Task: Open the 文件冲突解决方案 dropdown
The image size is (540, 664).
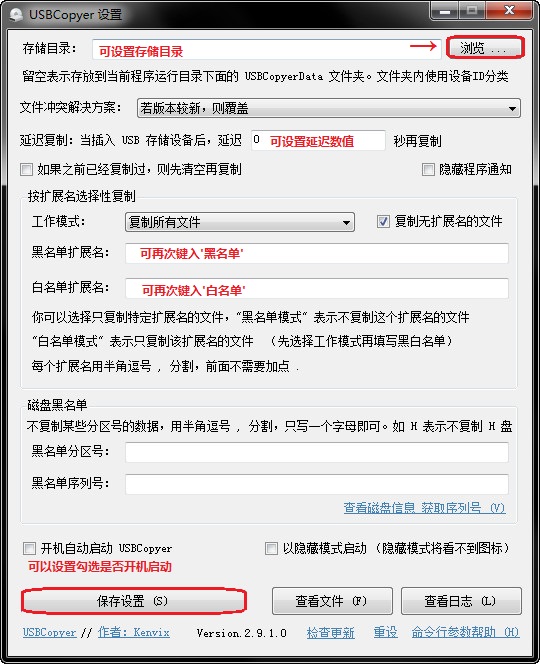Action: pos(329,108)
